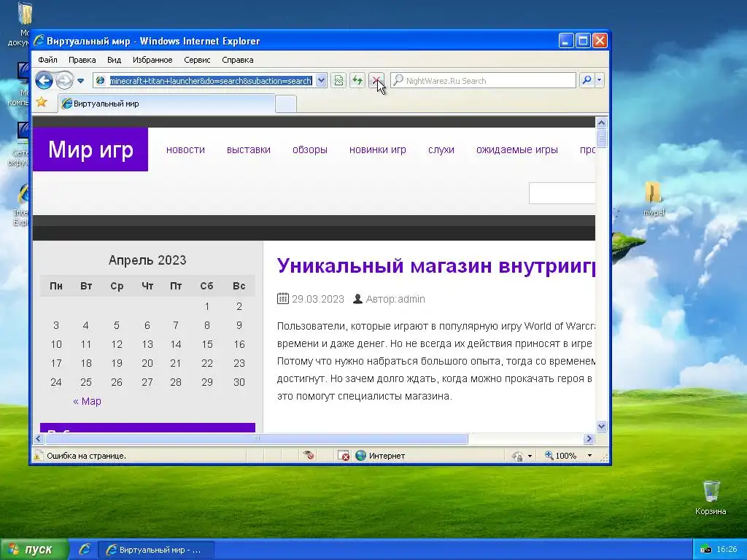Click the greyed Forward arrow button
The width and height of the screenshot is (747, 560).
pos(64,80)
